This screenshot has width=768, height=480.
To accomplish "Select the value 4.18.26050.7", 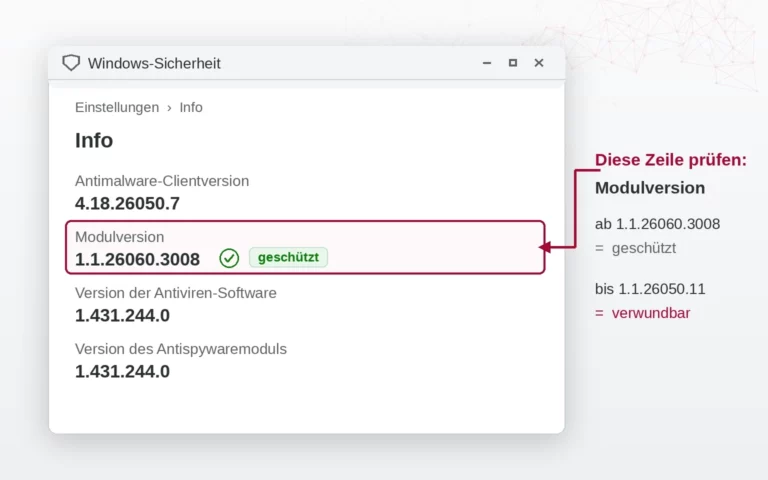I will 127,203.
